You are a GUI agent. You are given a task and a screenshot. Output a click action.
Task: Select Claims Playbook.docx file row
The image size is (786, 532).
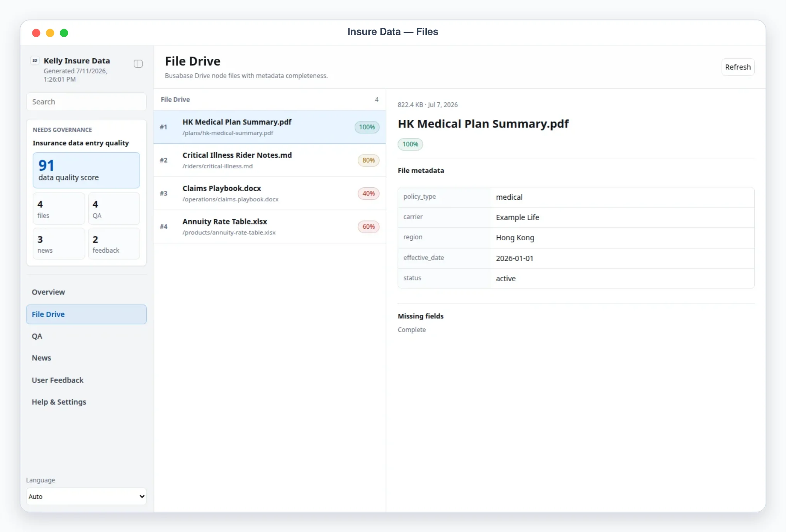[x=270, y=194]
